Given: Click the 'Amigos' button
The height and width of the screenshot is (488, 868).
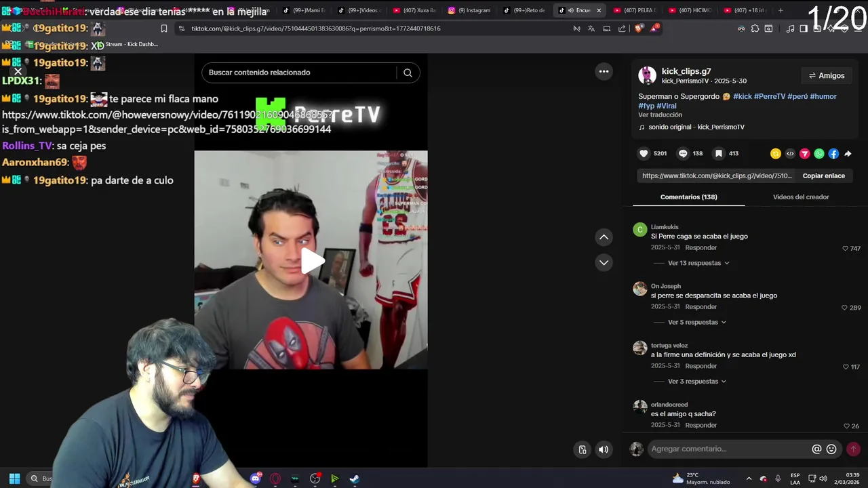Looking at the screenshot, I should tap(827, 75).
